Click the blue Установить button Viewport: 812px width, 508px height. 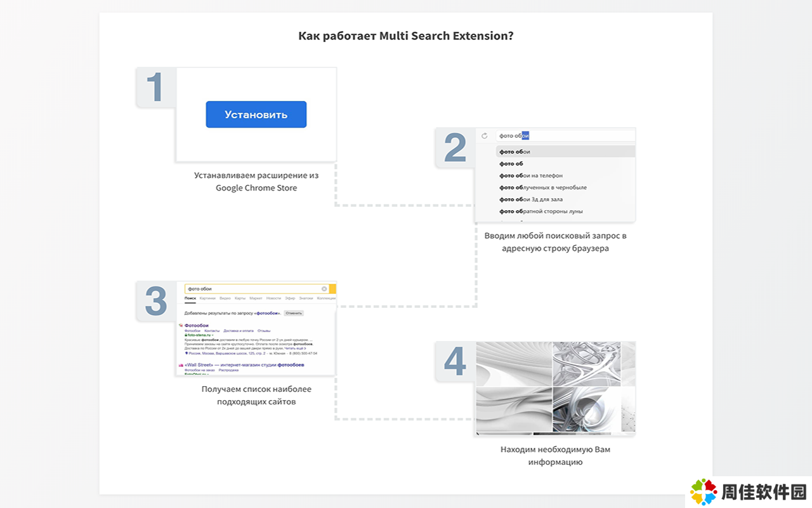click(x=256, y=114)
